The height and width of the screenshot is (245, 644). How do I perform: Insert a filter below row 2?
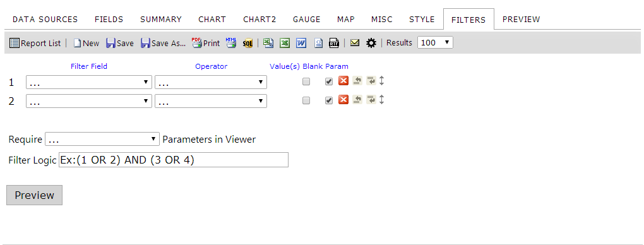click(x=371, y=100)
